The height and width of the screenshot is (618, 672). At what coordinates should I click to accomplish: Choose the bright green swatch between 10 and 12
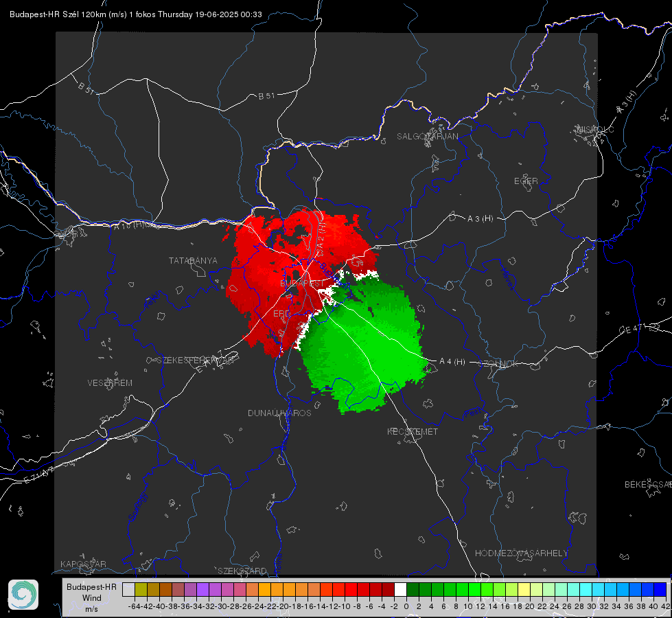(474, 589)
